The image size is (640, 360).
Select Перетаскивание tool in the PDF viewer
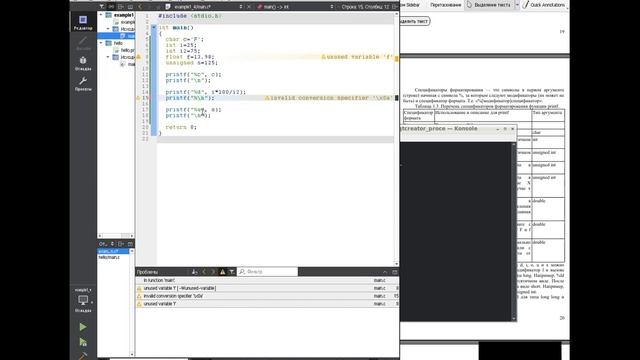click(446, 5)
